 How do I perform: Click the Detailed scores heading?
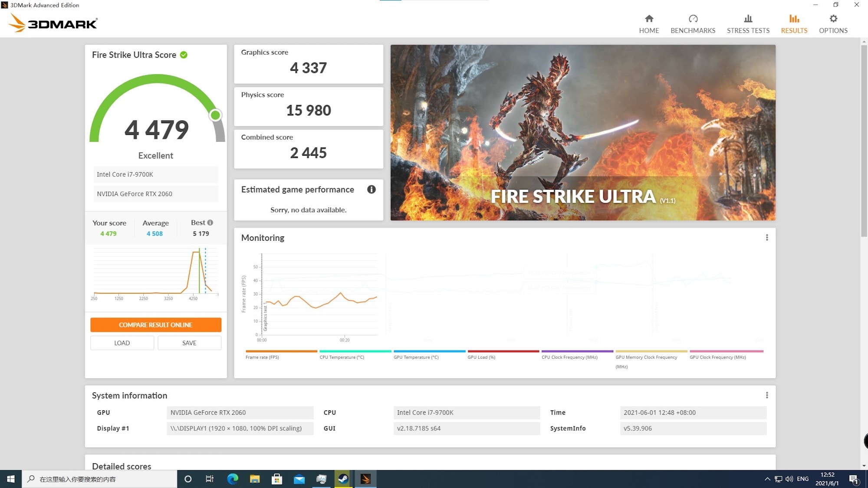[x=122, y=466]
